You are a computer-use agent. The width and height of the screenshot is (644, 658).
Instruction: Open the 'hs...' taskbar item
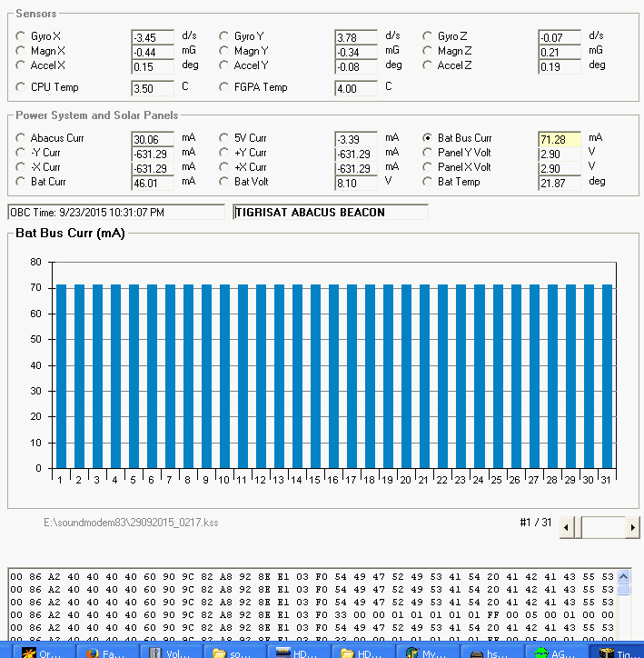[491, 653]
